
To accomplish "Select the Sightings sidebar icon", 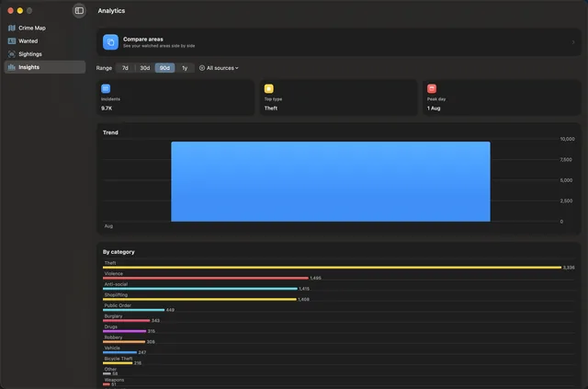I will tap(12, 54).
